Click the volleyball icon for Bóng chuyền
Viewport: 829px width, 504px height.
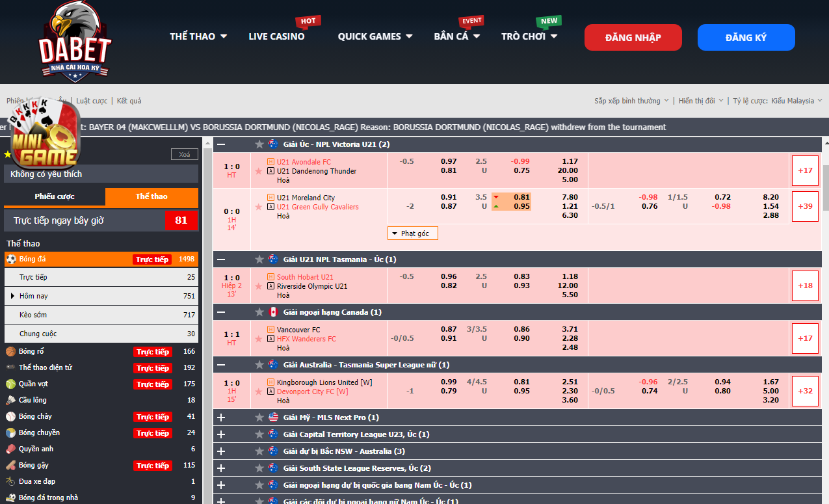click(11, 433)
